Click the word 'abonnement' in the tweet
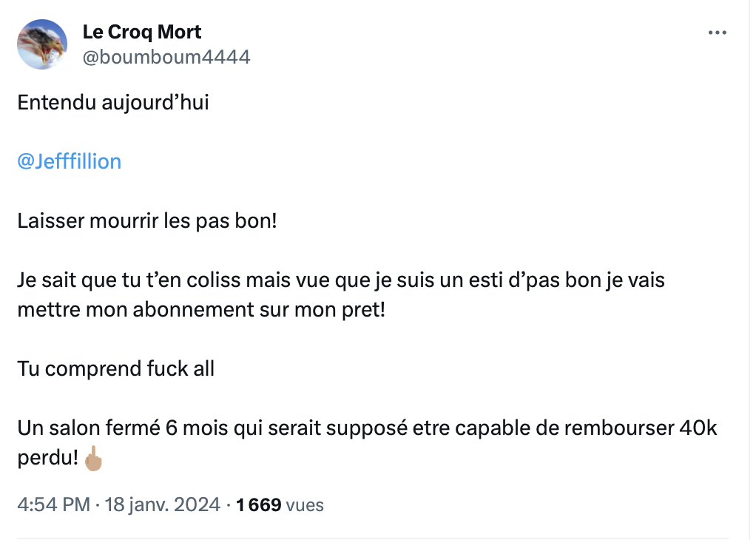756x540 pixels. (x=193, y=309)
